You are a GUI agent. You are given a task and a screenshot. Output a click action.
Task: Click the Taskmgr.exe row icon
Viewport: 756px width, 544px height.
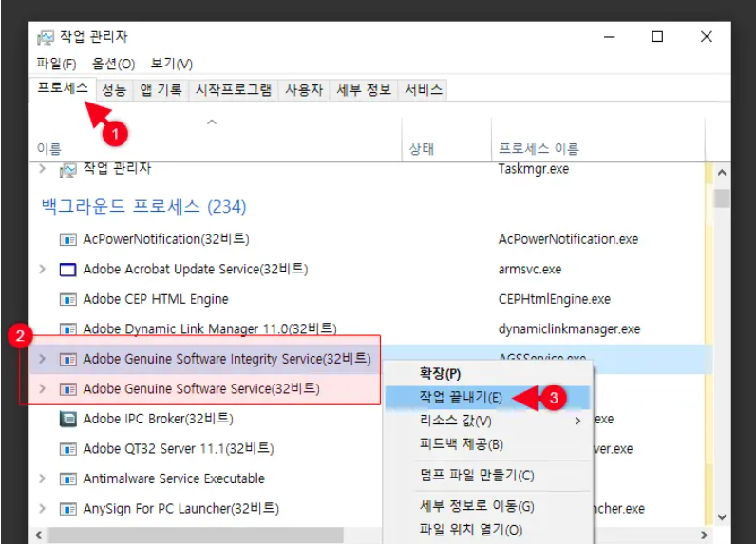coord(68,170)
